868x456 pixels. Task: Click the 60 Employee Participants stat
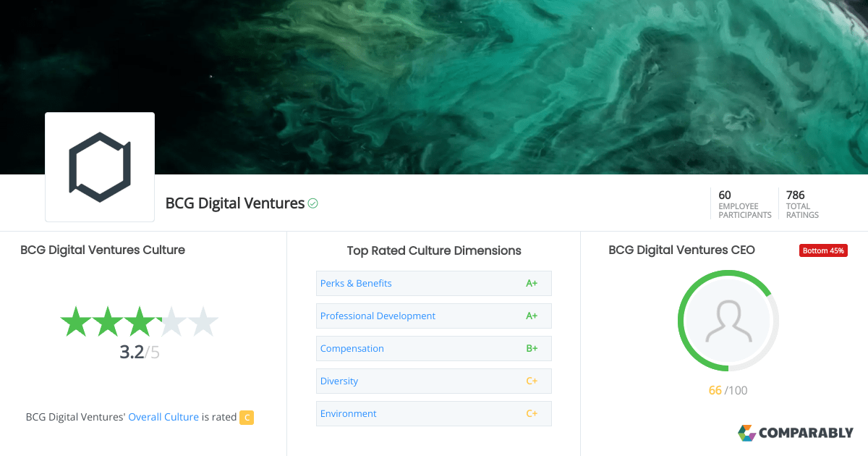(x=744, y=204)
